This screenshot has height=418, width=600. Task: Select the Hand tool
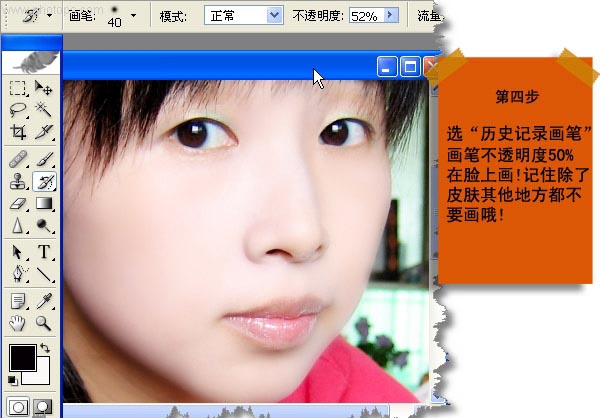coord(18,322)
